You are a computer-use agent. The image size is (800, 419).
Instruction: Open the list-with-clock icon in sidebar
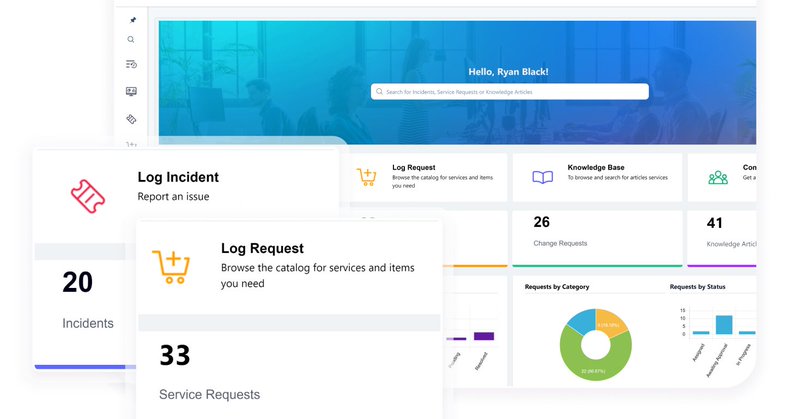131,64
